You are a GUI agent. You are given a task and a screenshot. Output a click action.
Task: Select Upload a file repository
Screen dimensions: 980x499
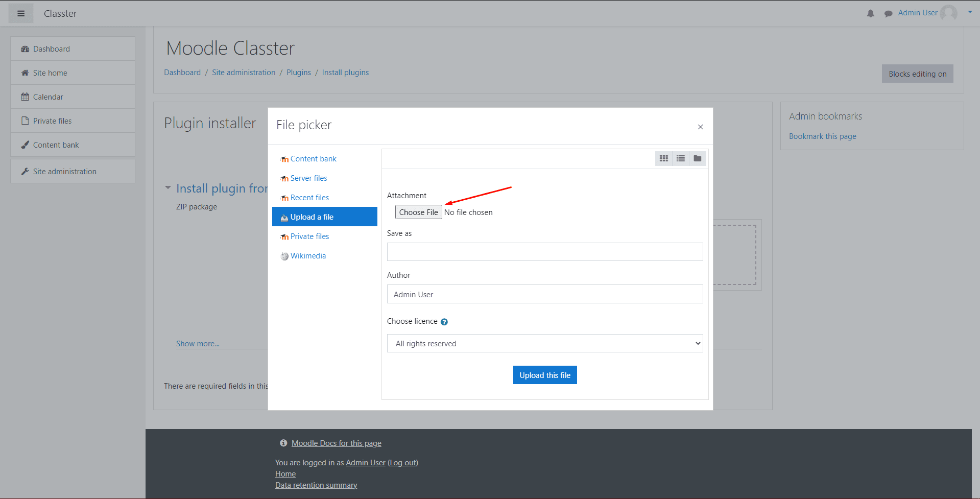tap(325, 217)
